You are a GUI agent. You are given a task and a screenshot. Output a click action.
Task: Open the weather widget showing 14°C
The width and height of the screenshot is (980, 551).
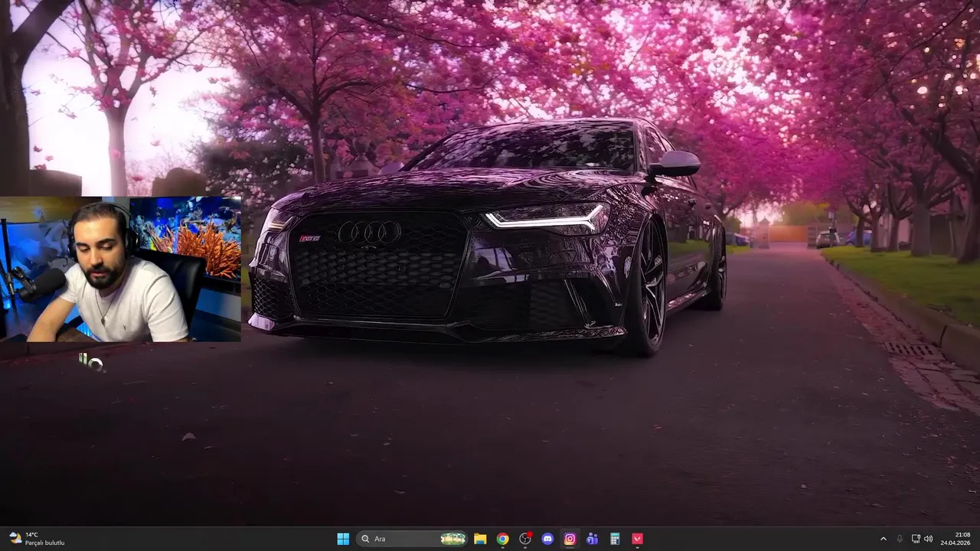pyautogui.click(x=37, y=539)
